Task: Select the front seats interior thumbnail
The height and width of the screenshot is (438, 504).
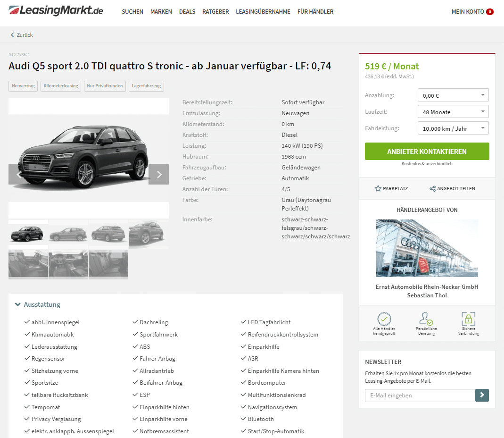Action: (x=28, y=264)
